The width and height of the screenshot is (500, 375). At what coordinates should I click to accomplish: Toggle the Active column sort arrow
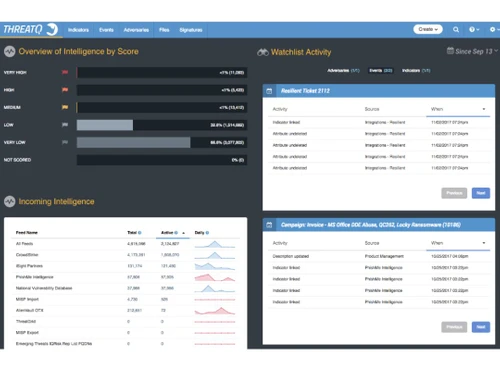184,233
